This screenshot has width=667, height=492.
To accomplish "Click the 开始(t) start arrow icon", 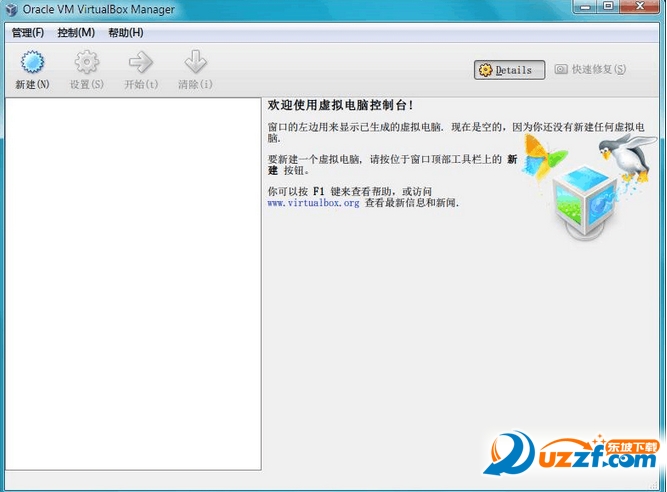I will pyautogui.click(x=141, y=63).
